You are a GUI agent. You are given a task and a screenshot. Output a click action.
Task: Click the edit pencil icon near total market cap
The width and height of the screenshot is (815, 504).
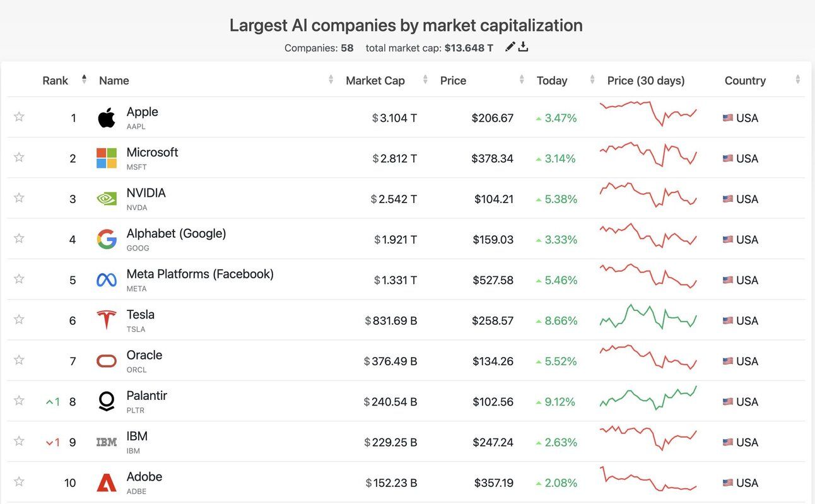pyautogui.click(x=510, y=47)
